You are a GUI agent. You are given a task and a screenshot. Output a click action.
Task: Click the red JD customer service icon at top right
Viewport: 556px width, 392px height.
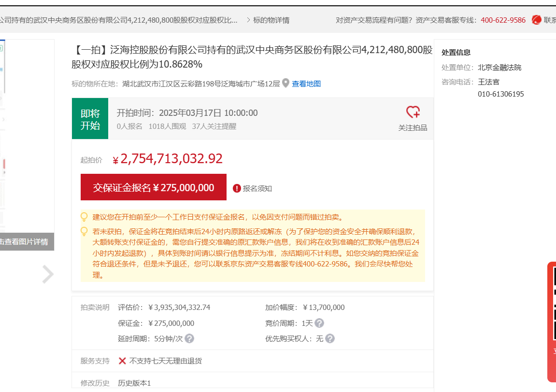pos(537,20)
